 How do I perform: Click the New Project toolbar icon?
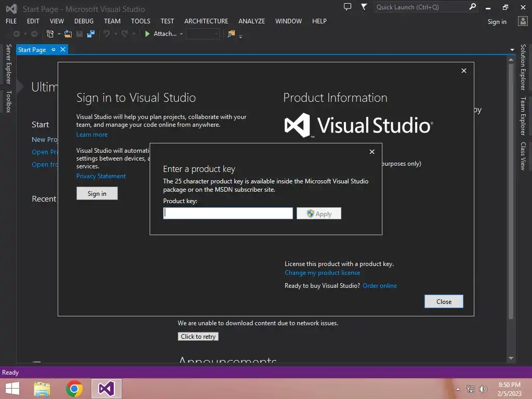coord(50,34)
